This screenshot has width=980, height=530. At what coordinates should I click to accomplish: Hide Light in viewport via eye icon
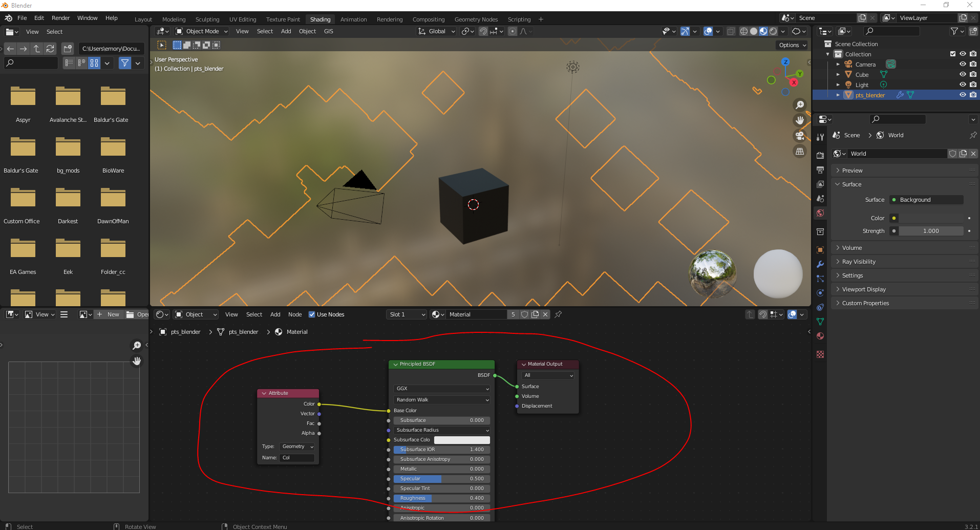[x=963, y=84]
